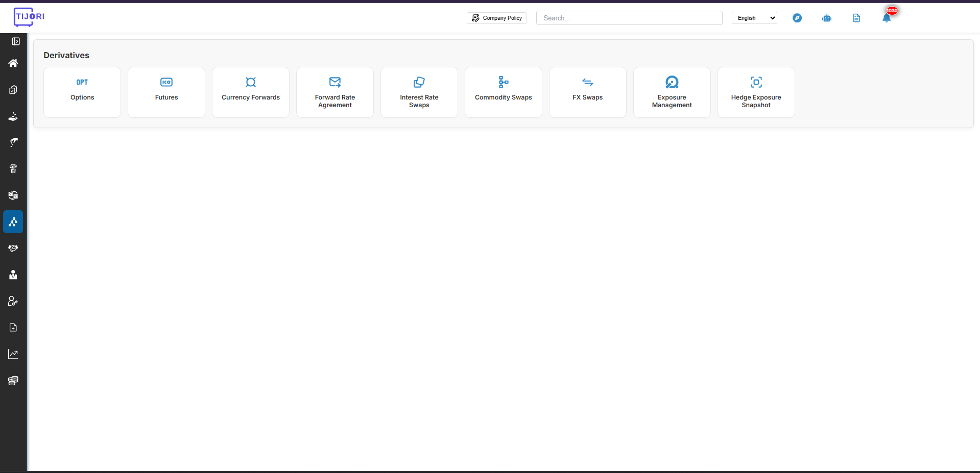Screen dimensions: 980x473
Task: Click the Company Policy button
Action: coord(496,18)
